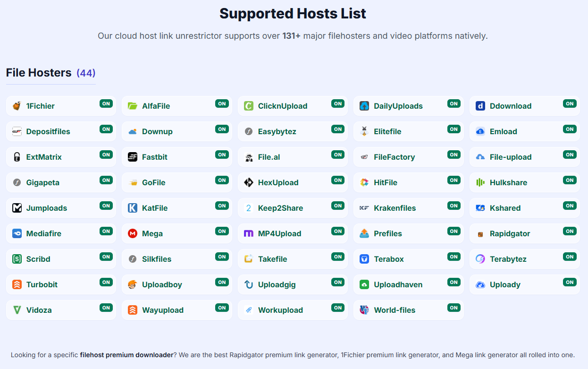Click the (44) hoster count
This screenshot has width=588, height=369.
(x=86, y=73)
